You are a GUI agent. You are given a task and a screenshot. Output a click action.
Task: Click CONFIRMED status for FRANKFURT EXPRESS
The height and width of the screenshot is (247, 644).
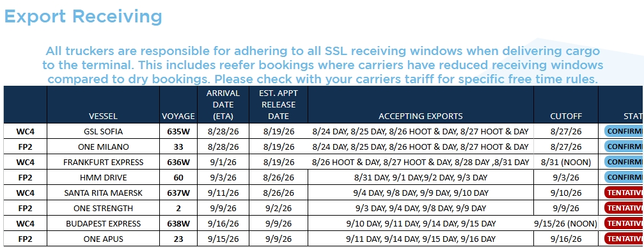[x=624, y=162]
